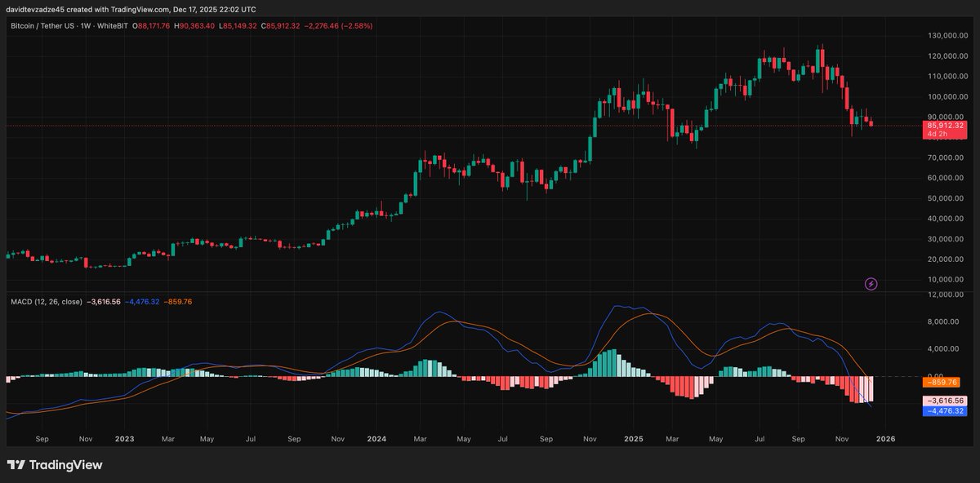Click the pink −3,616.56 MACD axis label
Viewport: 980px width, 483px height.
pos(944,401)
